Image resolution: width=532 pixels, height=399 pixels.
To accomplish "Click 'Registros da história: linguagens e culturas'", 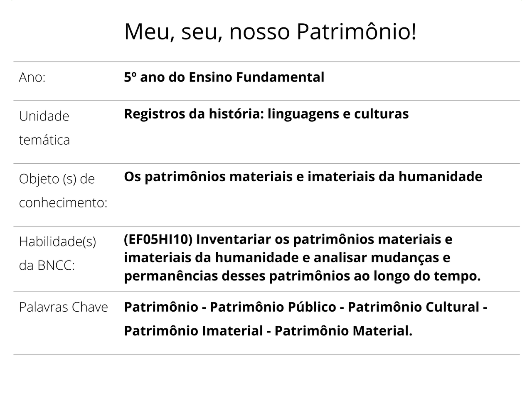I will (266, 114).
